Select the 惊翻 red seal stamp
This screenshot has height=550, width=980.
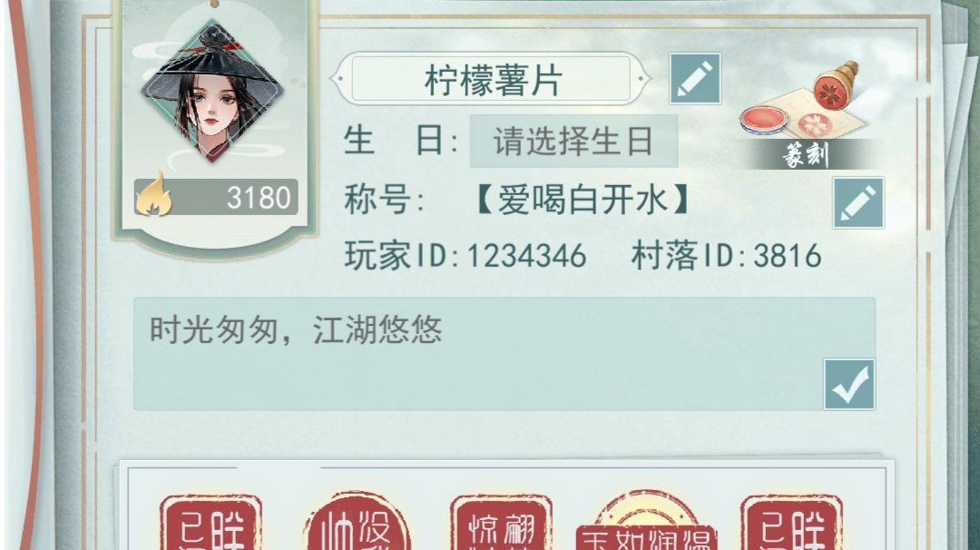click(501, 523)
